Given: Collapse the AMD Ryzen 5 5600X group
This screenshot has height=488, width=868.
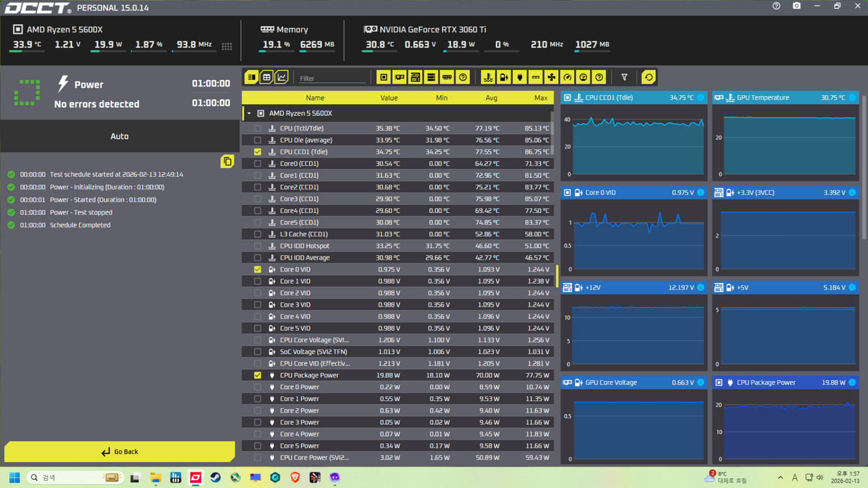Looking at the screenshot, I should click(249, 114).
